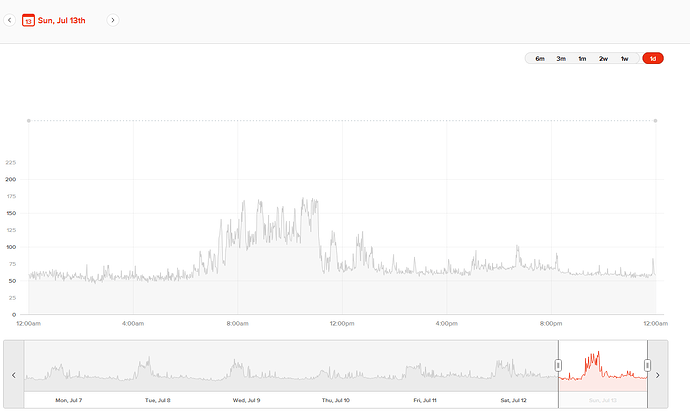Grab the right range selector handle
The image size is (690, 417).
coord(647,365)
